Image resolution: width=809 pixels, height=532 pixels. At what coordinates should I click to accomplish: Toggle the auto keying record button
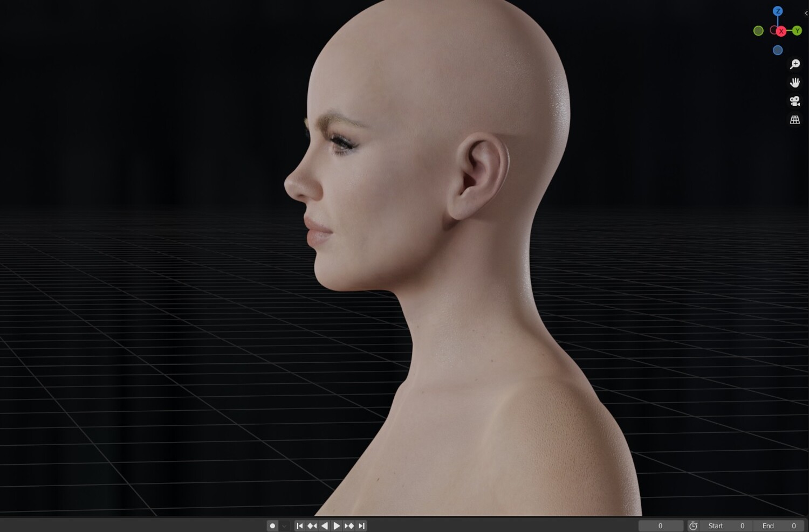tap(272, 526)
